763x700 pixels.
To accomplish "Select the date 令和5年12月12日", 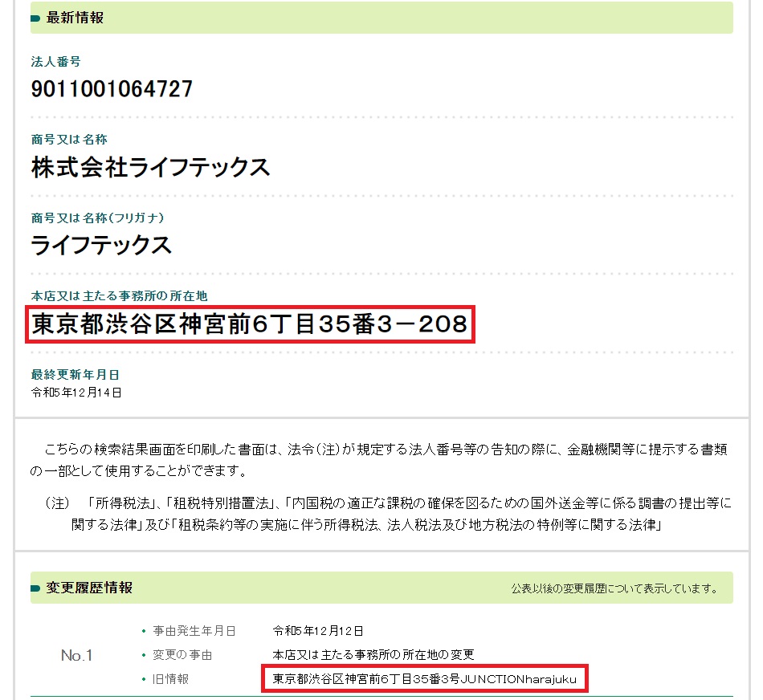I will point(318,631).
